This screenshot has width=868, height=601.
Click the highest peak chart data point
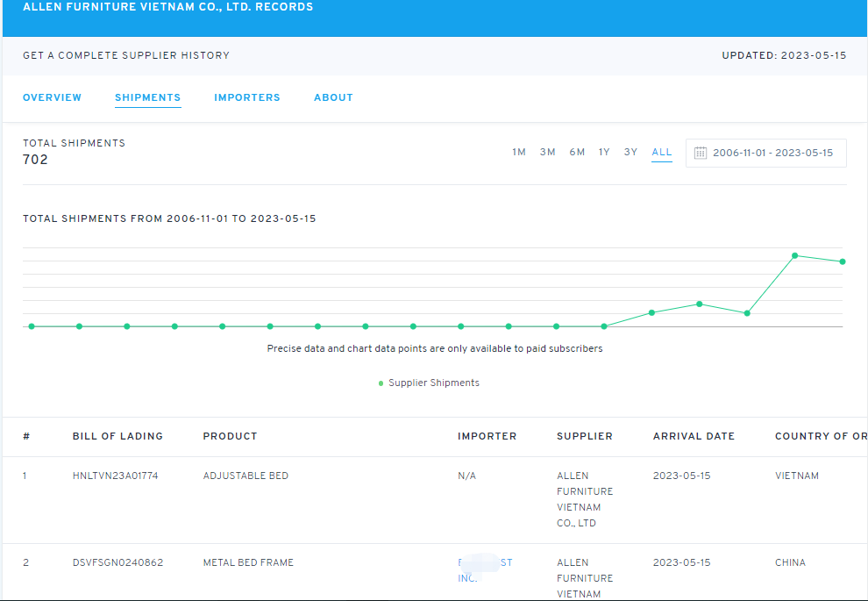click(794, 255)
